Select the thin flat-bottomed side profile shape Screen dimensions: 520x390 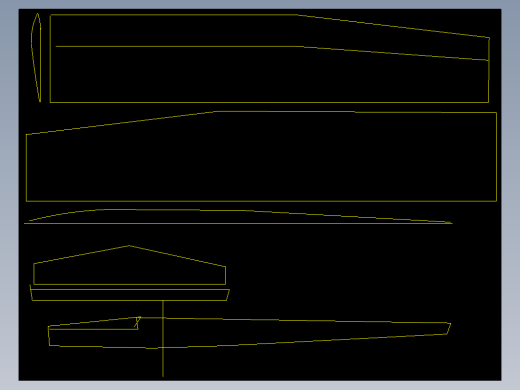(x=238, y=217)
